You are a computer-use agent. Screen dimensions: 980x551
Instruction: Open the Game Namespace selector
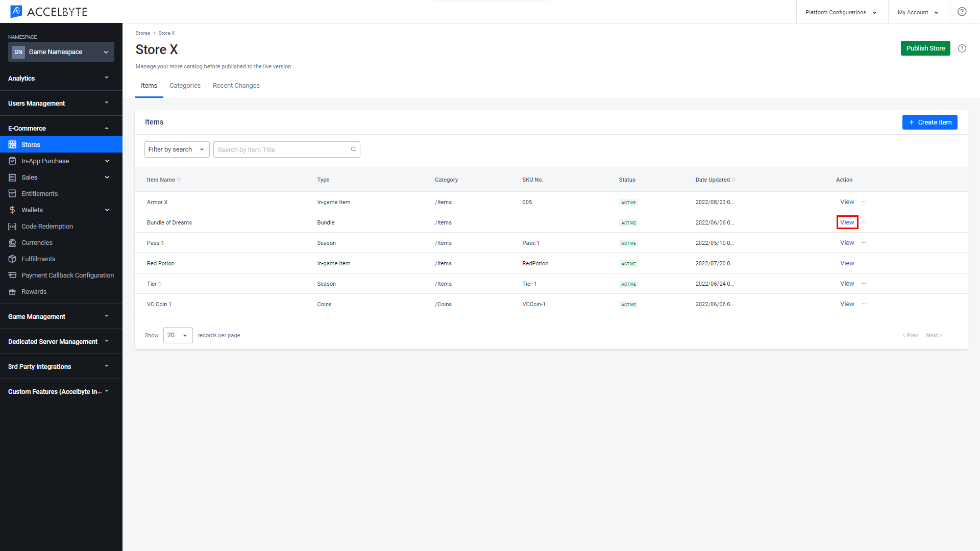coord(61,52)
